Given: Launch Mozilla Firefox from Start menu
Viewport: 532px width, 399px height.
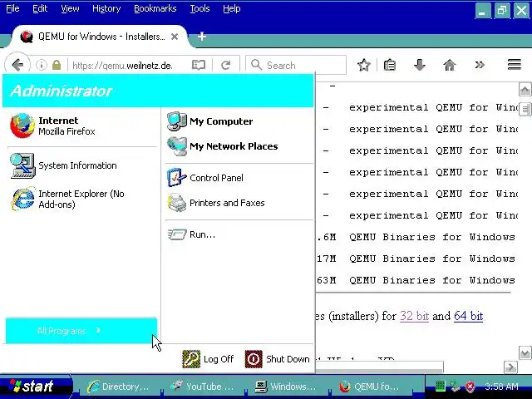Looking at the screenshot, I should (x=81, y=126).
